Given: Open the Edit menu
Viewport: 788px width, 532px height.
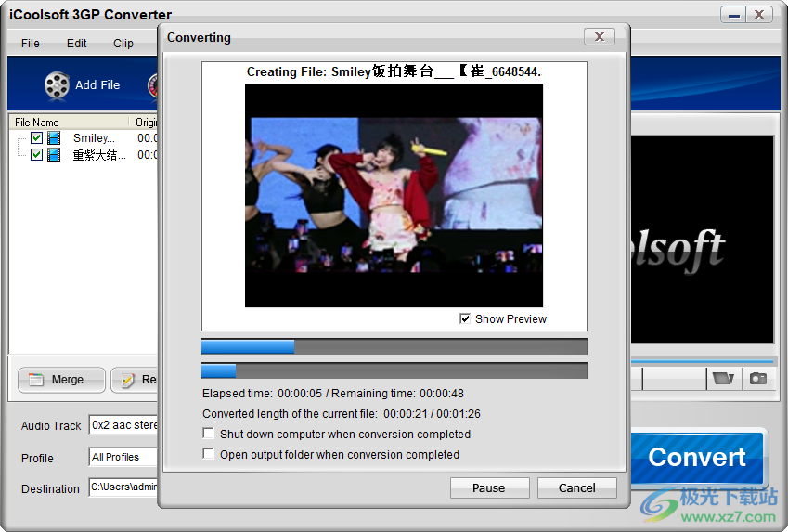Looking at the screenshot, I should coord(76,44).
